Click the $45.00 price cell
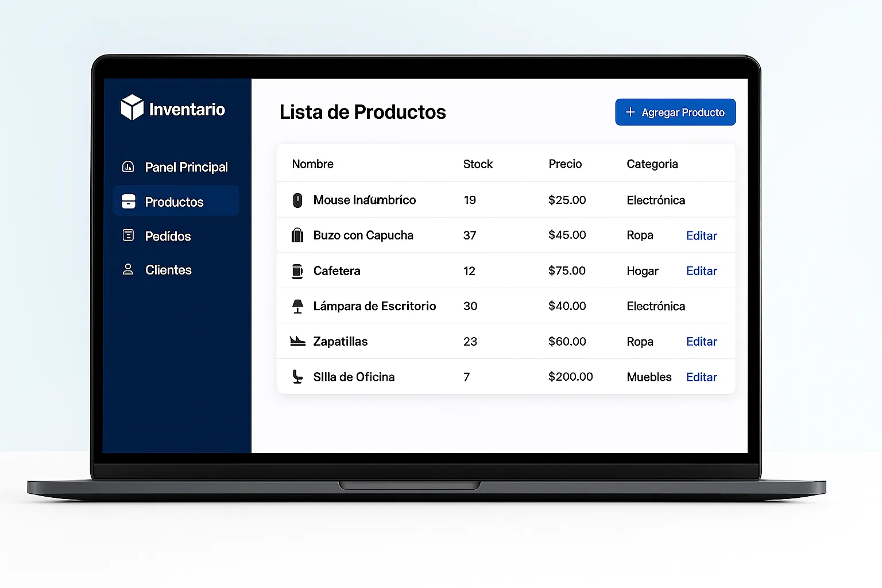 point(567,235)
